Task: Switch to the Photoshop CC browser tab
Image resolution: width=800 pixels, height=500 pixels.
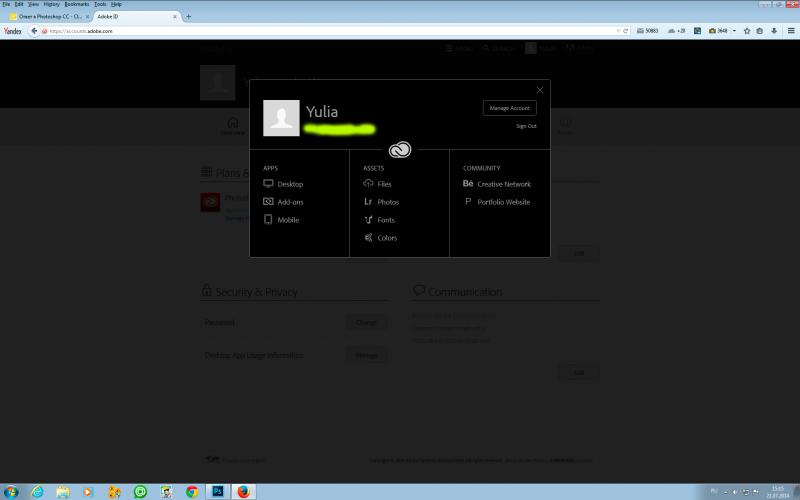Action: (49, 16)
